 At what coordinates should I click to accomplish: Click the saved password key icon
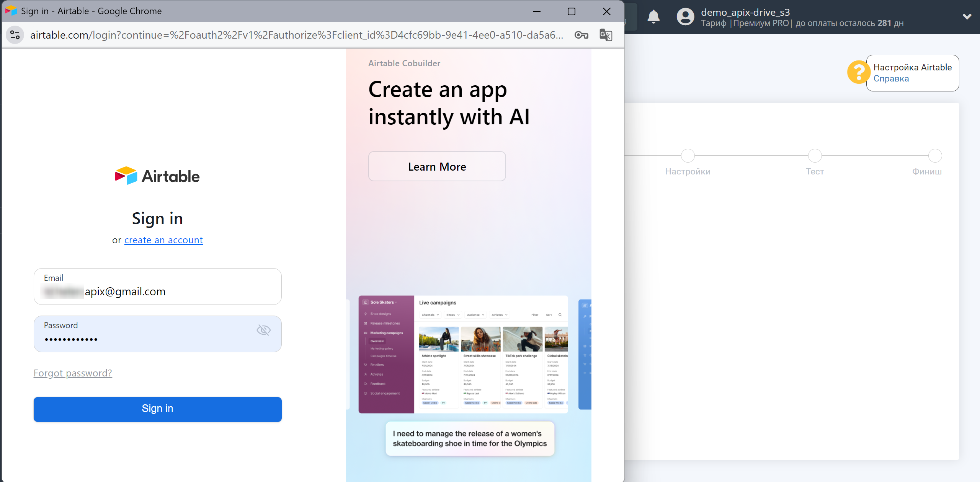point(581,35)
